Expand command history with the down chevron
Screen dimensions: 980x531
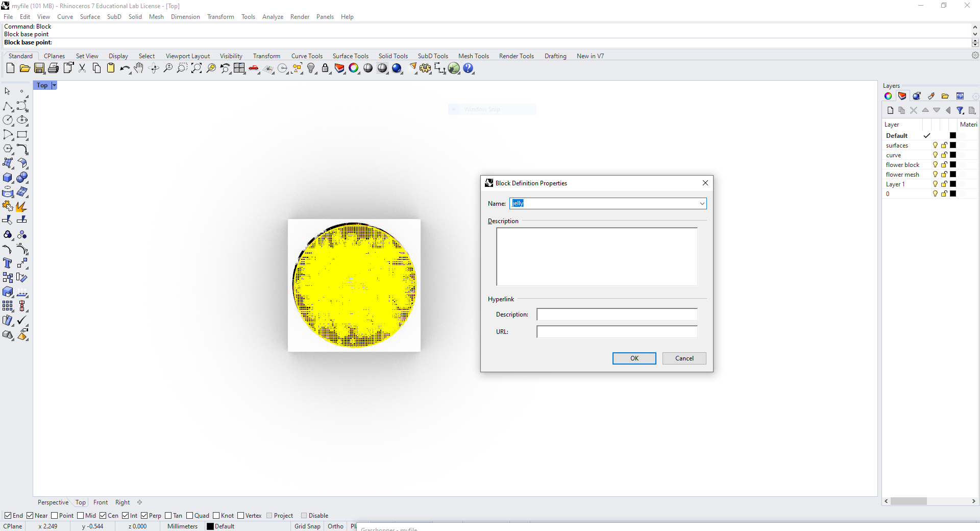[x=975, y=35]
